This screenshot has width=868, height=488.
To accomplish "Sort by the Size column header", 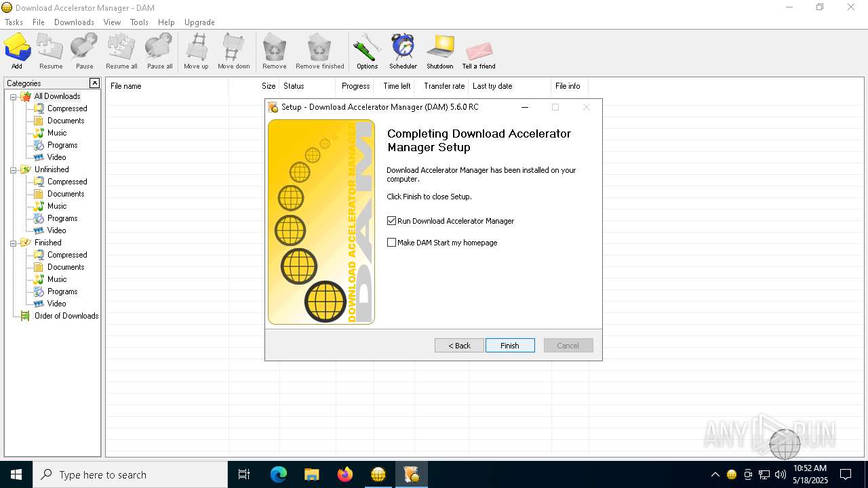I will (x=254, y=86).
